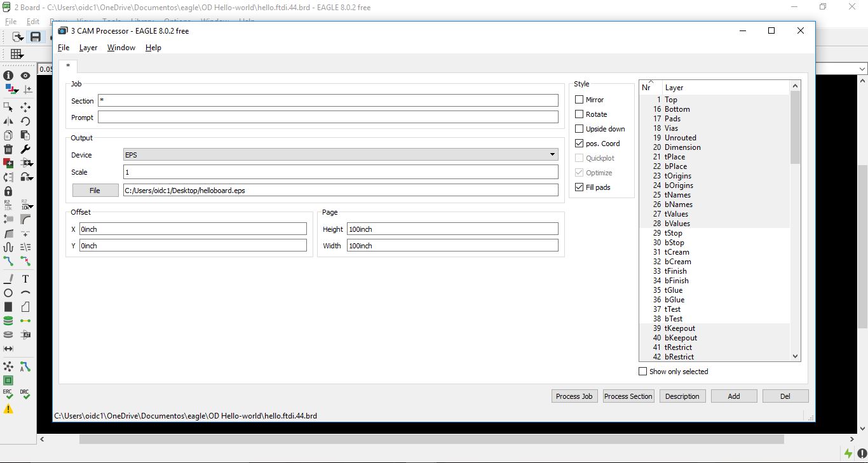Screen dimensions: 868x463
Task: Select the Rotate tool in board toolbar
Action: click(25, 121)
